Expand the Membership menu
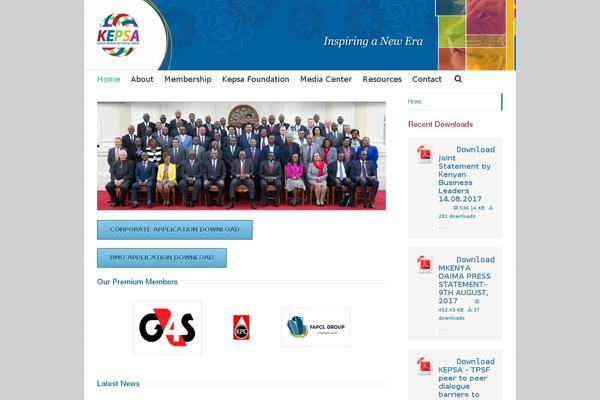This screenshot has width=600, height=400. pyautogui.click(x=188, y=79)
